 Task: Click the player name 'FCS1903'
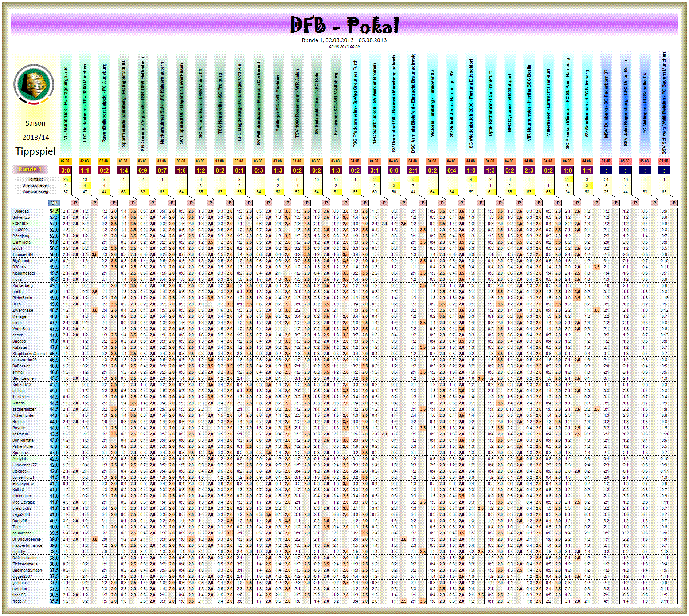click(x=20, y=224)
